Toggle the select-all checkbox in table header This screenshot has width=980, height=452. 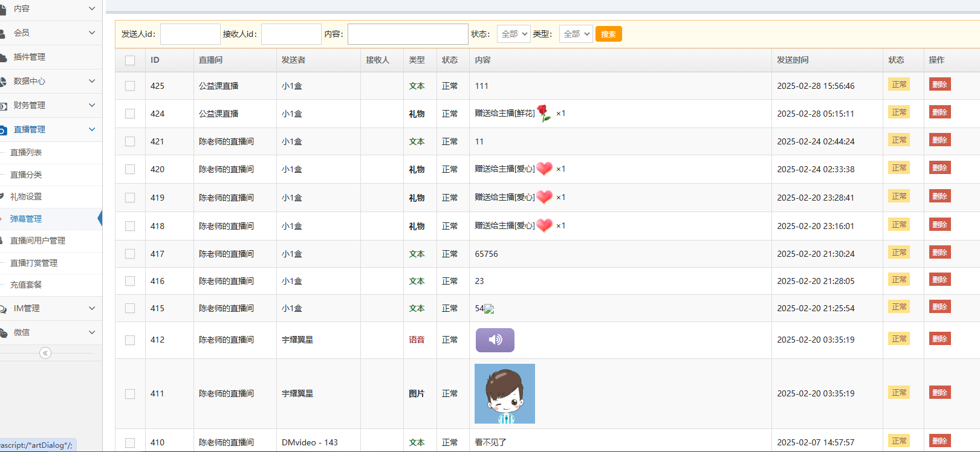pos(130,60)
